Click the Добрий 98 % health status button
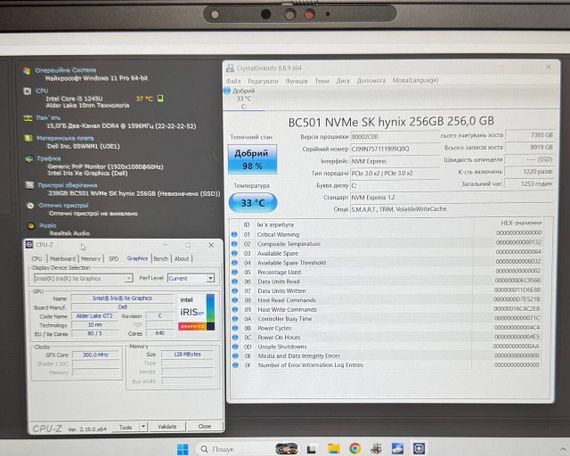The width and height of the screenshot is (570, 456). (252, 159)
